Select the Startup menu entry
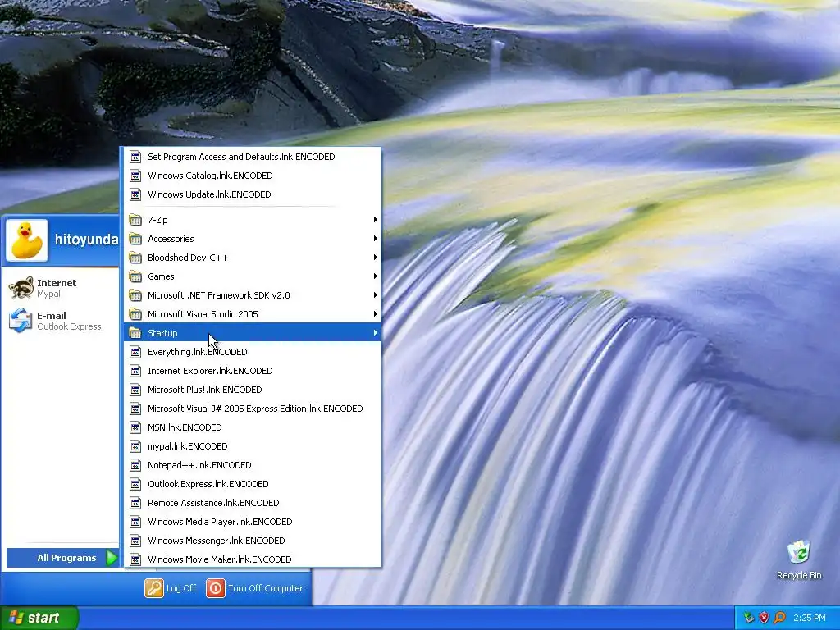 [x=253, y=333]
